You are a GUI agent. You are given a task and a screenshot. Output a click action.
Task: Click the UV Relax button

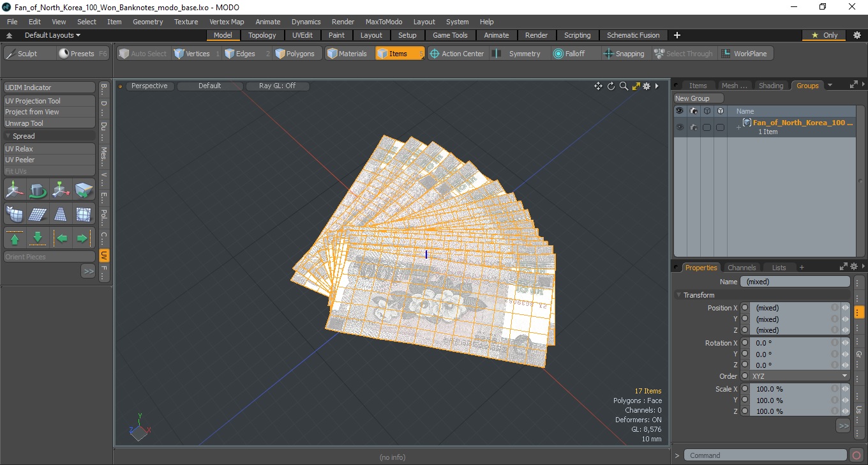tap(49, 149)
